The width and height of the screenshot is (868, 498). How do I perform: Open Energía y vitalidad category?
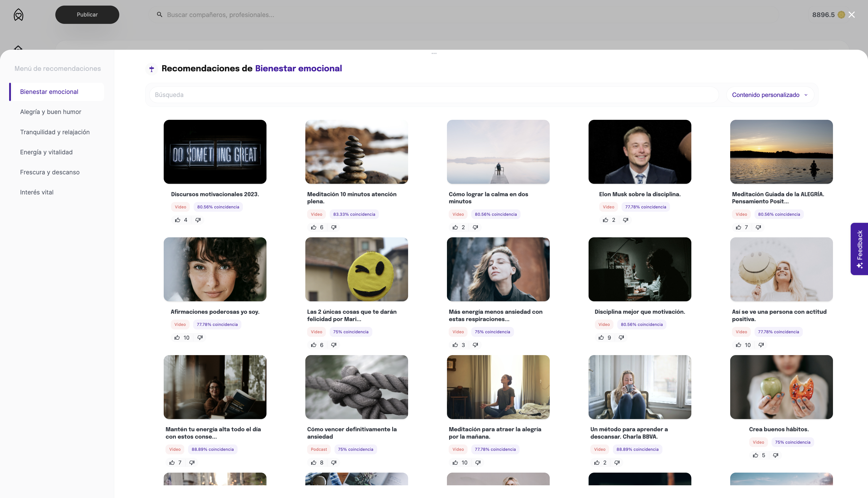coord(46,152)
